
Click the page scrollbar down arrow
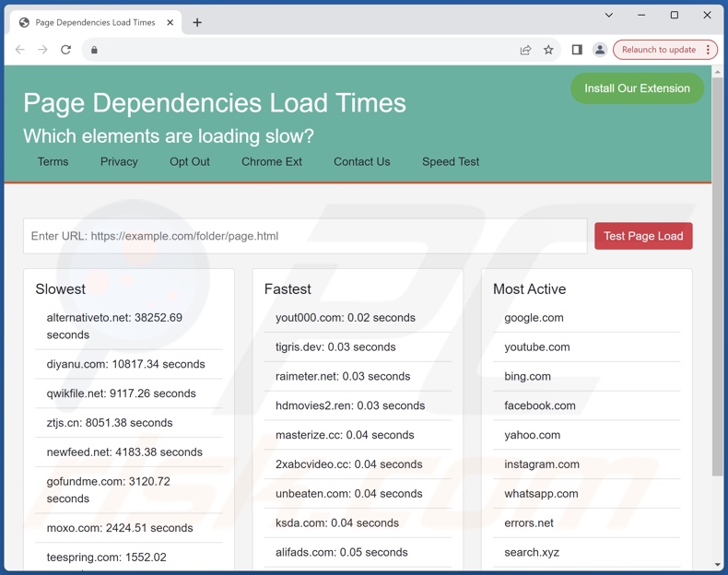pyautogui.click(x=717, y=565)
